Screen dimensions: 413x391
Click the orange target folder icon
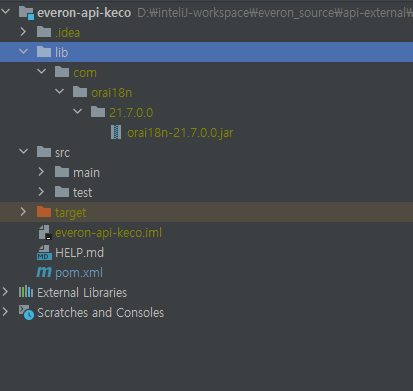pos(44,212)
